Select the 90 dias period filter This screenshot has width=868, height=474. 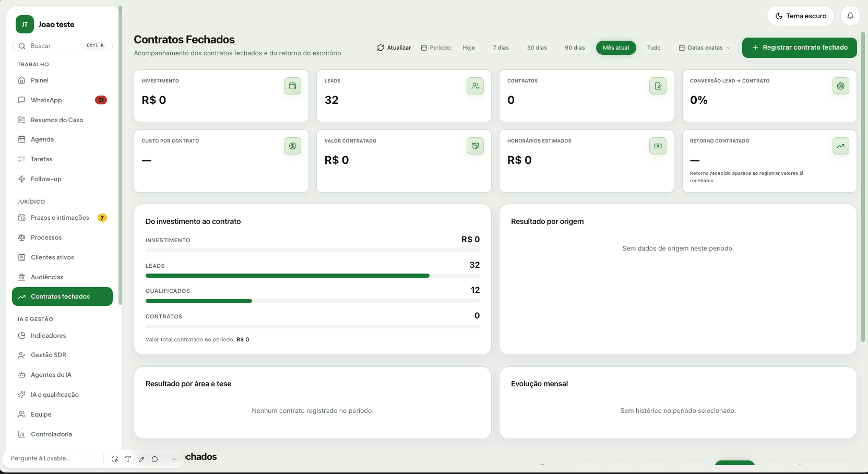(x=575, y=48)
